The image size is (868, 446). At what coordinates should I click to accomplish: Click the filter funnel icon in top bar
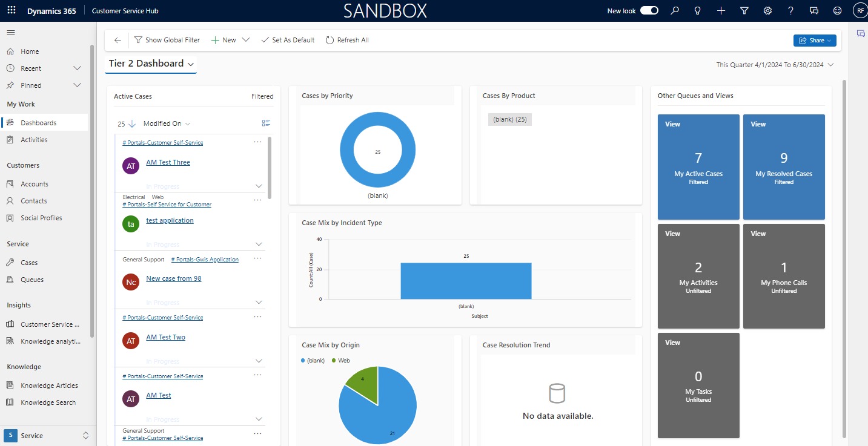click(x=744, y=10)
